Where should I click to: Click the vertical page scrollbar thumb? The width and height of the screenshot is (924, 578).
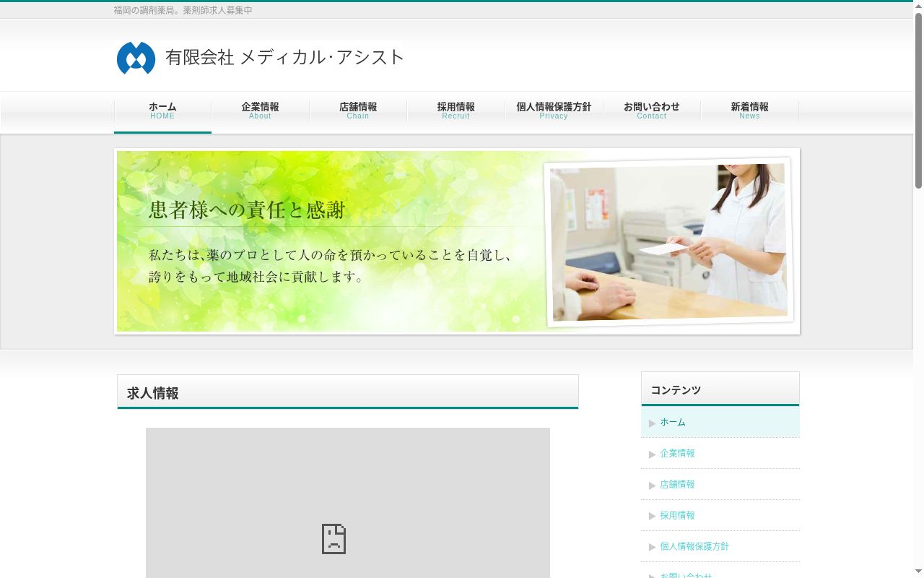coord(918,101)
